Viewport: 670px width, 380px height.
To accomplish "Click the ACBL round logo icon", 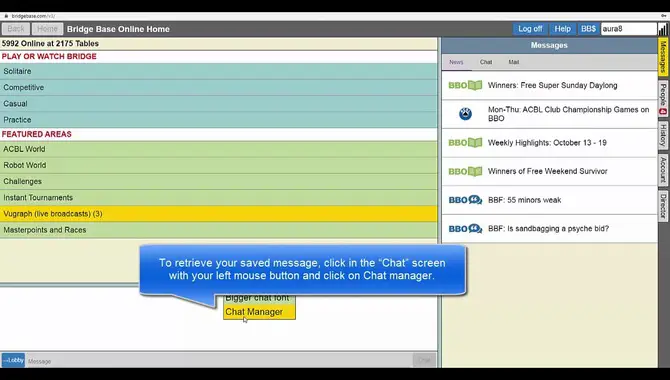I will [465, 114].
